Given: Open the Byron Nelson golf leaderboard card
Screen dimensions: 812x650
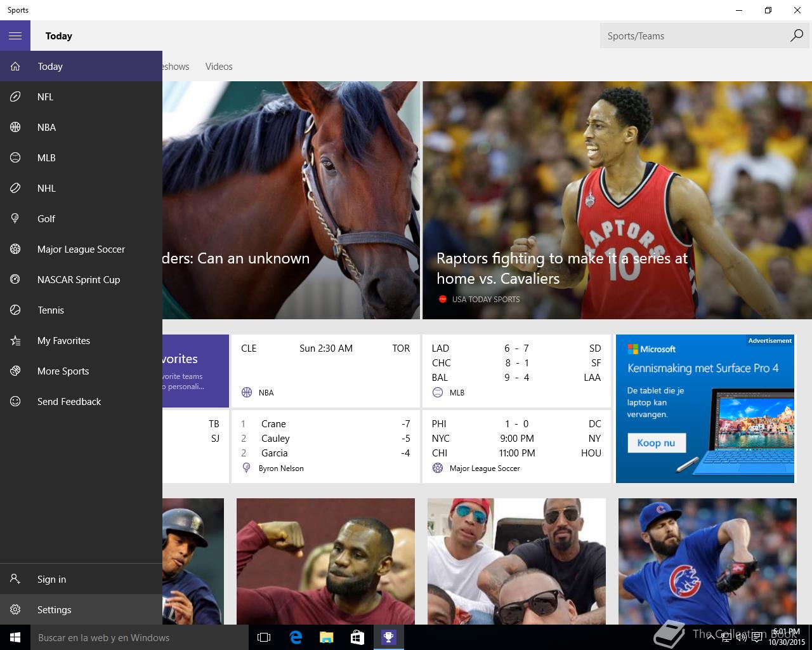Looking at the screenshot, I should click(x=325, y=446).
